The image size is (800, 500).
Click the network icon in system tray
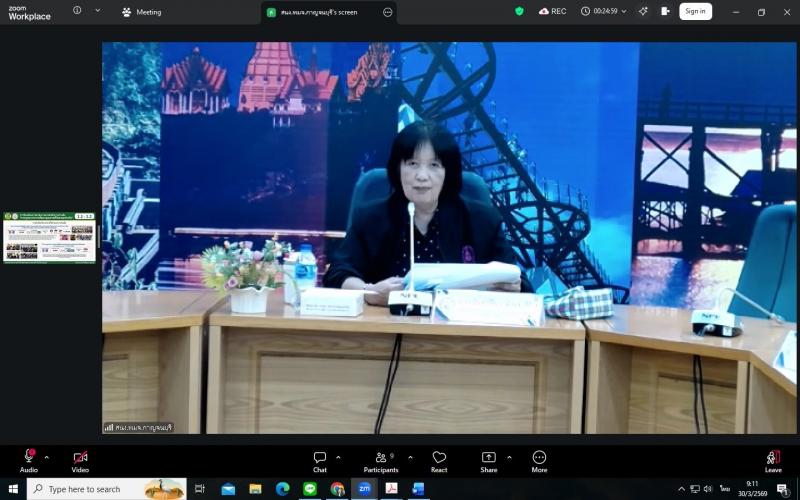point(695,489)
